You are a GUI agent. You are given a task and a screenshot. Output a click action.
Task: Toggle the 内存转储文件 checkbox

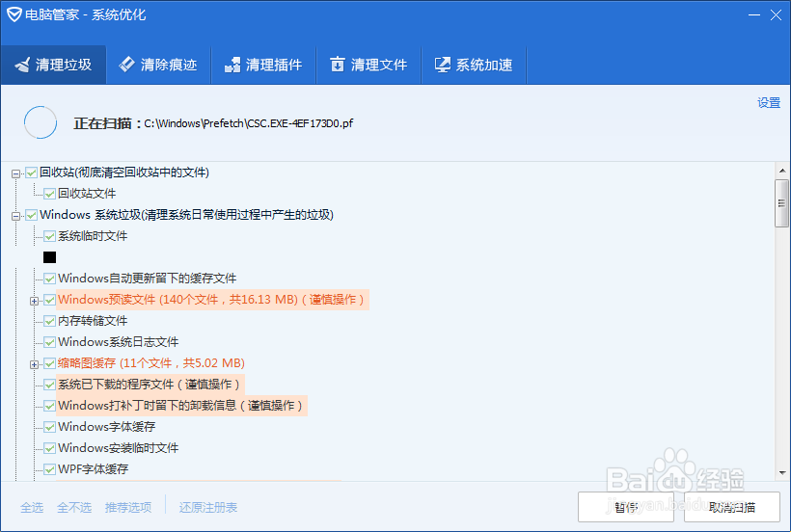tap(49, 321)
